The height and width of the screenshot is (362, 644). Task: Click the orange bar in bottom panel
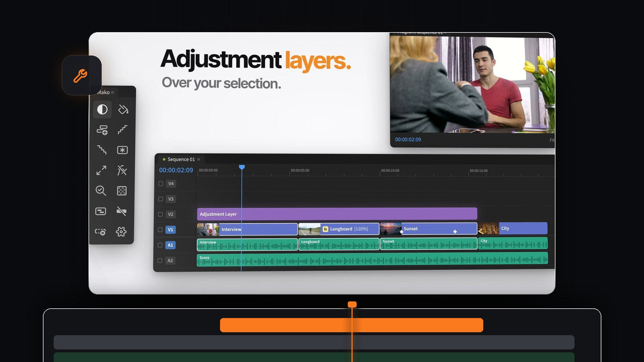tap(352, 325)
